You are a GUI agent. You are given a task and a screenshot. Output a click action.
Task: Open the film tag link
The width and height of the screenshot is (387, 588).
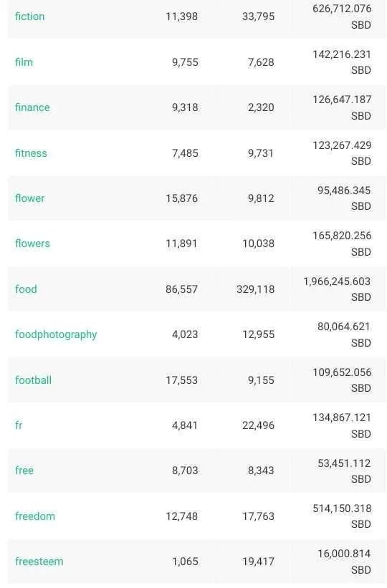[x=24, y=62]
